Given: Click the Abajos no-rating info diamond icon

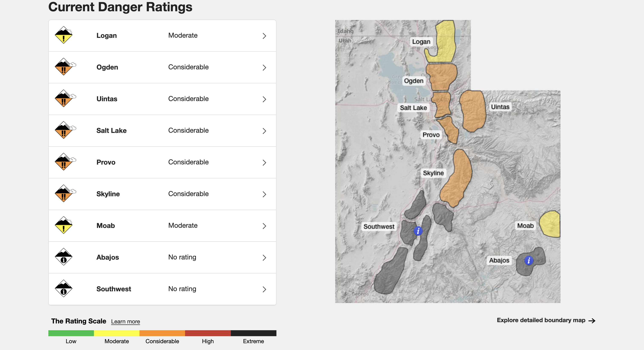Looking at the screenshot, I should [64, 257].
